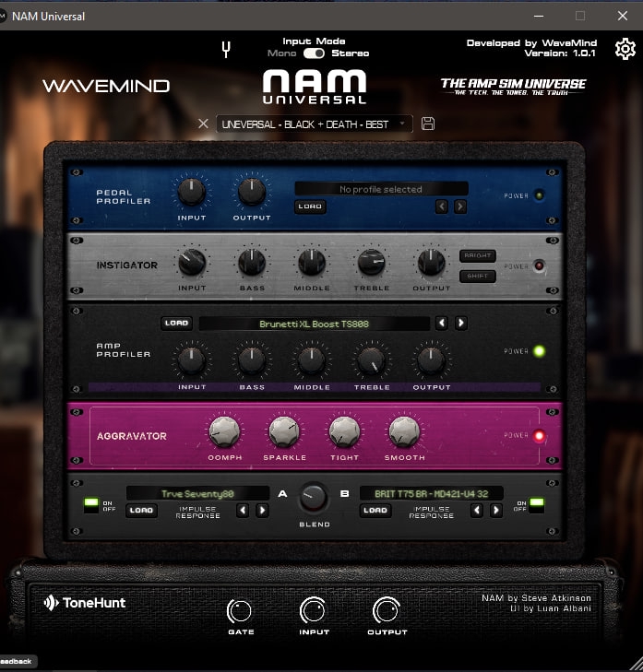
Task: Click the WaveMind logo
Action: (x=106, y=86)
